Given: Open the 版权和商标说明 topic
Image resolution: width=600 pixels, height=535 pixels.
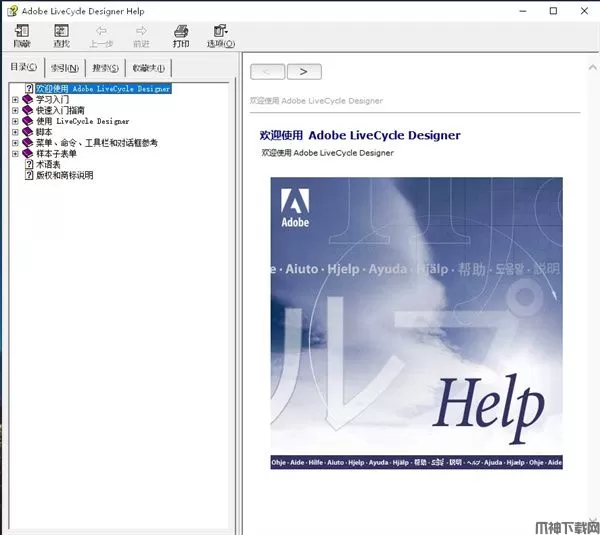Looking at the screenshot, I should click(65, 175).
